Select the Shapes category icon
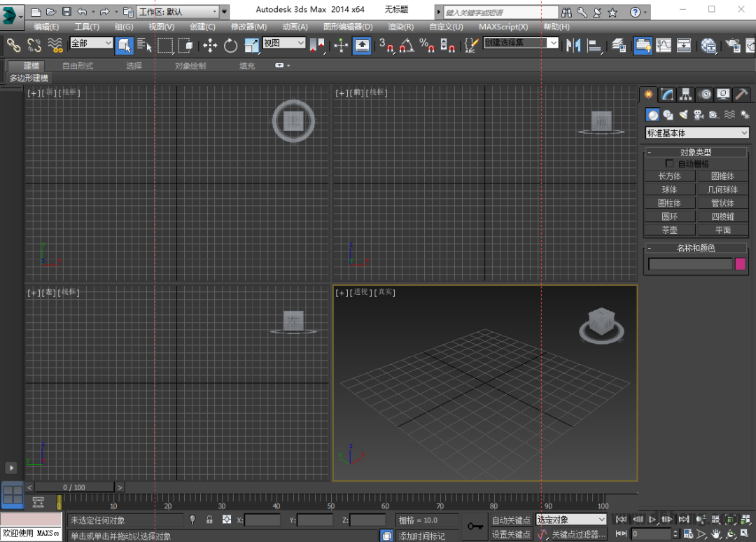The height and width of the screenshot is (542, 756). [x=668, y=115]
